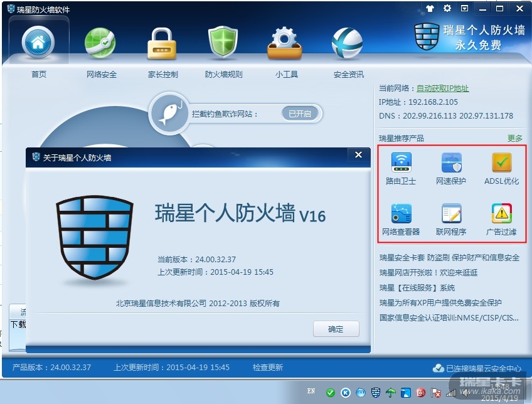Open the 防火墙规则 green shield icon
Image resolution: width=532 pixels, height=404 pixels.
click(x=223, y=43)
